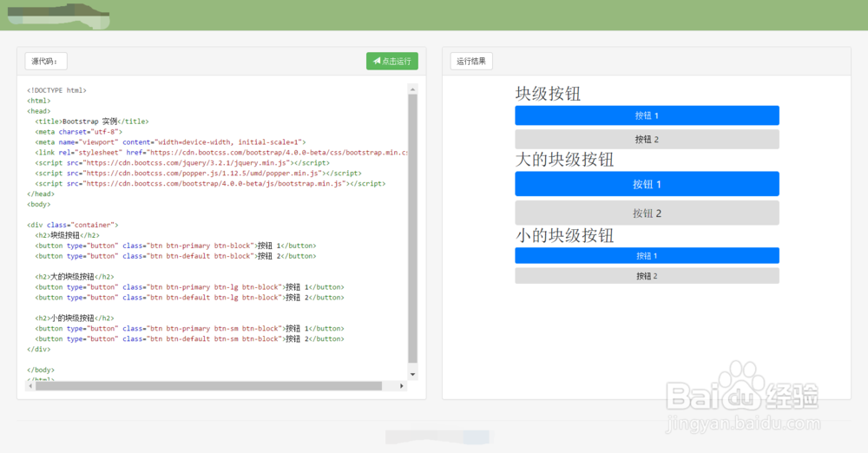868x453 pixels.
Task: Click blue 按钮 1 under 块级按钮 heading
Action: coord(647,115)
